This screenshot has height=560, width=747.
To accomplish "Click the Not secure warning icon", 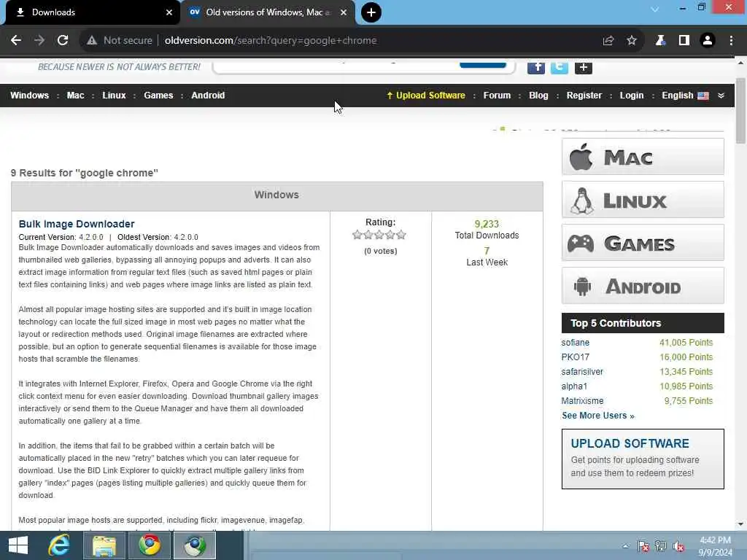I will [92, 41].
